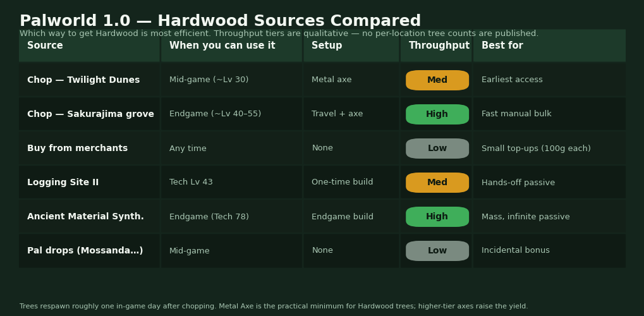
Task: Select 'Ancient Material Synth.' source cell
Action: tap(89, 217)
